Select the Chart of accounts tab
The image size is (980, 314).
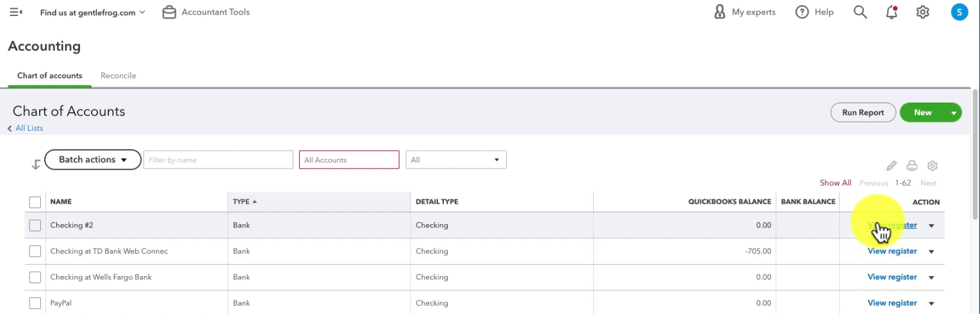[x=50, y=76]
